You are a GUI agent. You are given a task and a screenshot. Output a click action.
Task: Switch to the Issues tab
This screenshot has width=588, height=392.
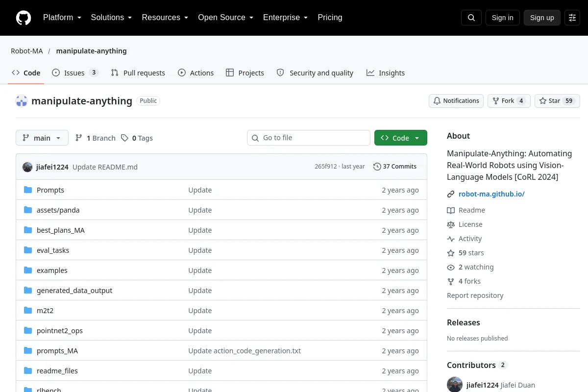pyautogui.click(x=75, y=73)
